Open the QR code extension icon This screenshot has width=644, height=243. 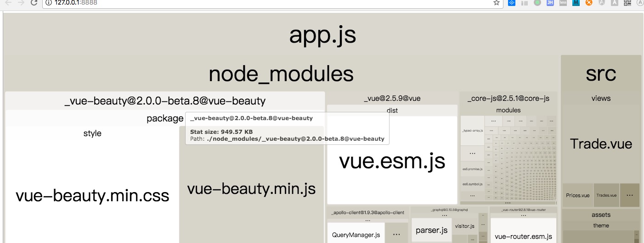tap(627, 3)
